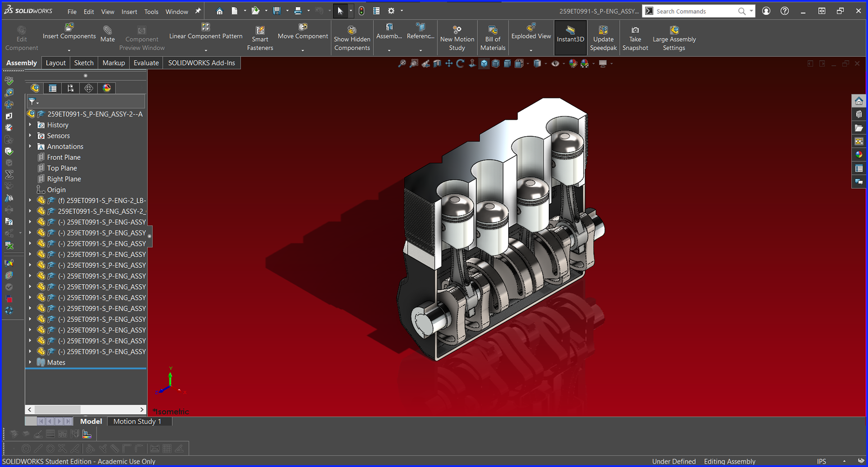The width and height of the screenshot is (868, 467).
Task: Click Update Speedpak icon
Action: coord(603,30)
